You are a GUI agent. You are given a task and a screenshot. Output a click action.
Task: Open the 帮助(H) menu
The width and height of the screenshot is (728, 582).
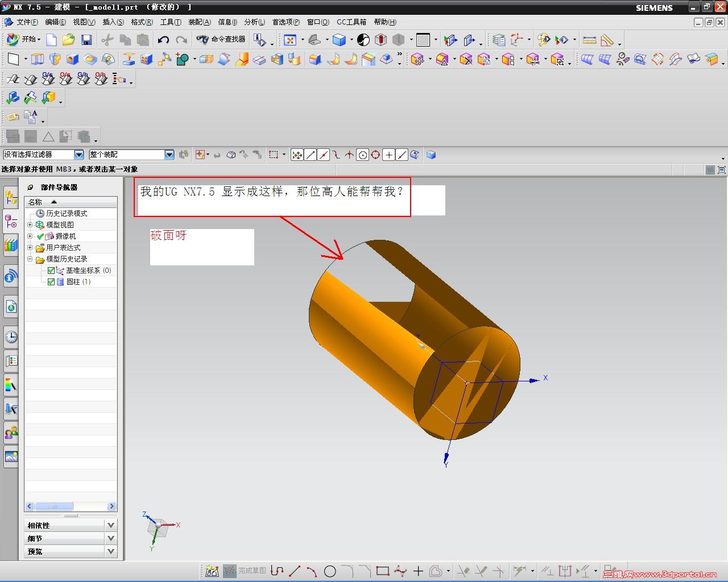point(385,22)
